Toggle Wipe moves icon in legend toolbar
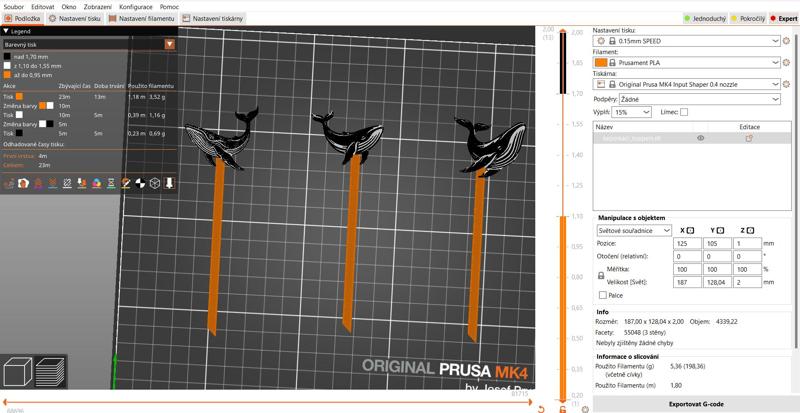The width and height of the screenshot is (800, 413). coord(23,183)
